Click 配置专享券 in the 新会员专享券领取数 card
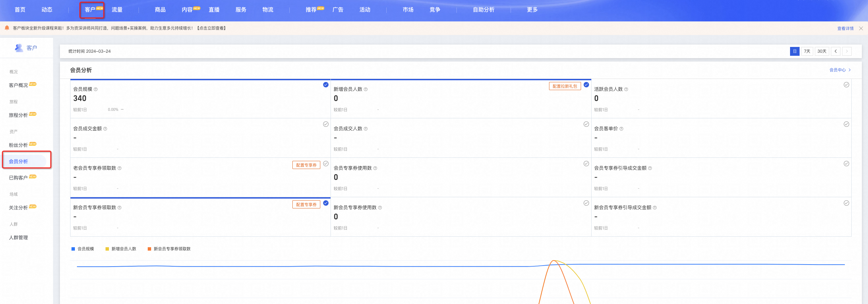 point(306,205)
